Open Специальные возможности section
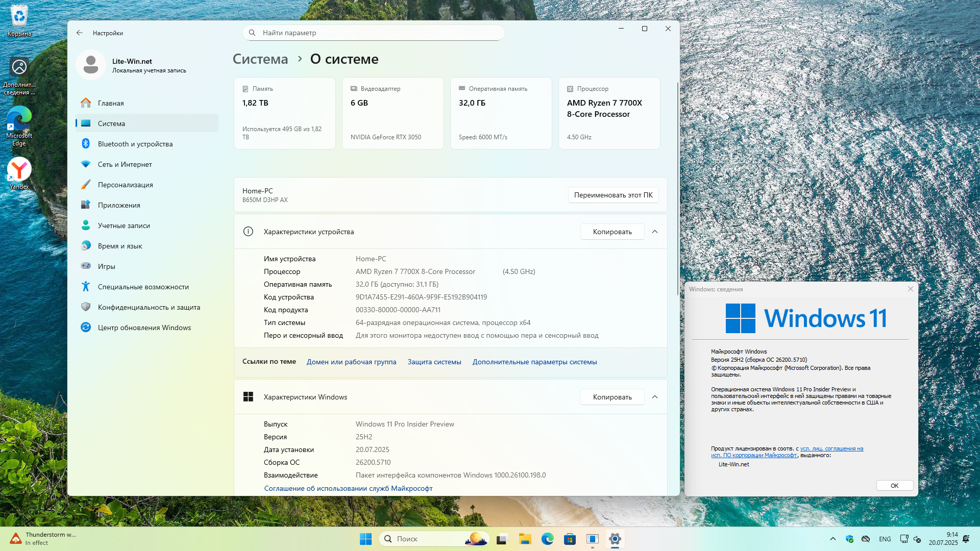This screenshot has height=551, width=980. coord(143,287)
